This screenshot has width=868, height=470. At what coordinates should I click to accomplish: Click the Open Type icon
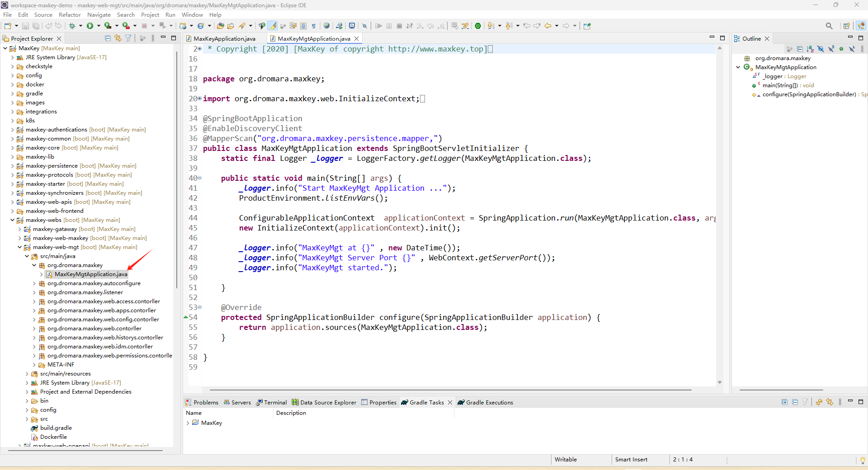[220, 26]
